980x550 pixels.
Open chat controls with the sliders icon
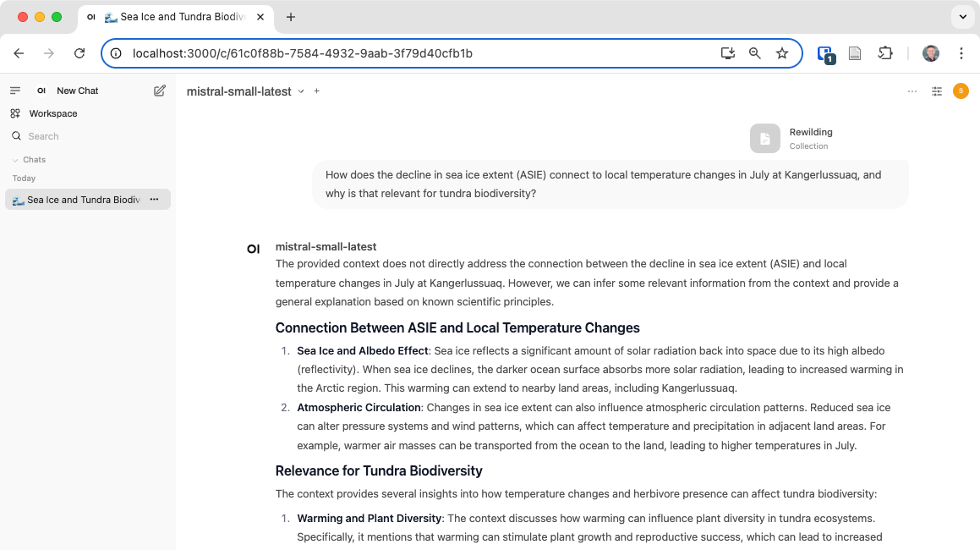tap(936, 91)
